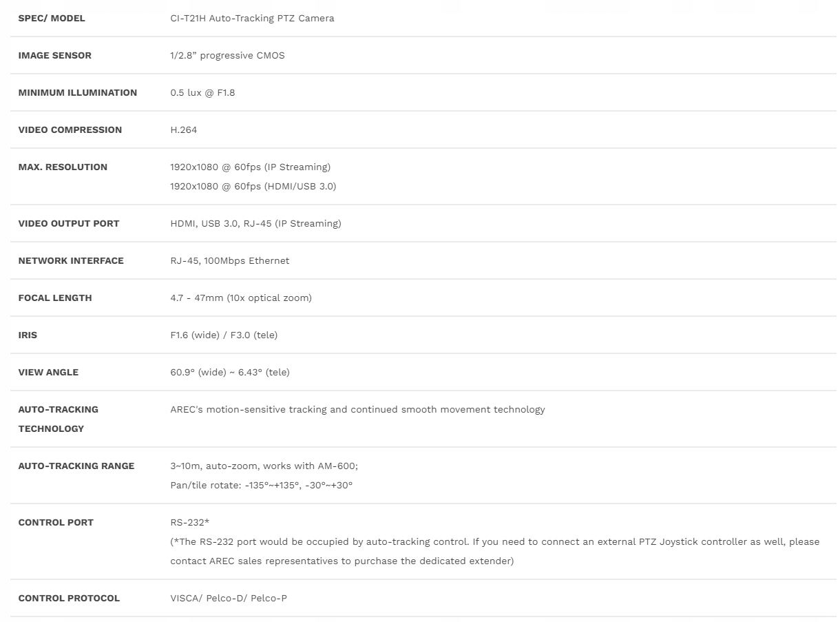
Task: Click the VIEW ANGLE label
Action: pos(48,372)
